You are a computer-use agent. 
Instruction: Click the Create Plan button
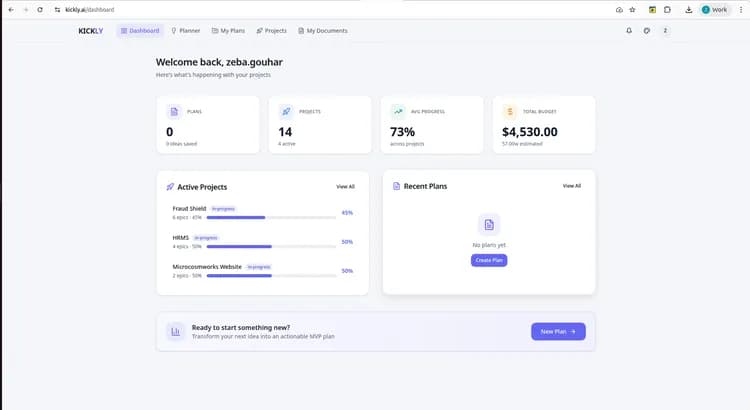[x=489, y=260]
